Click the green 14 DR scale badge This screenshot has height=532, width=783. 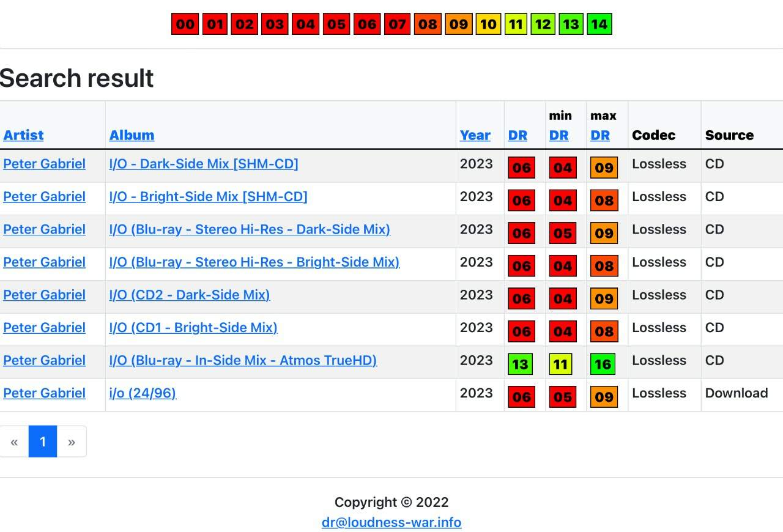pos(599,24)
